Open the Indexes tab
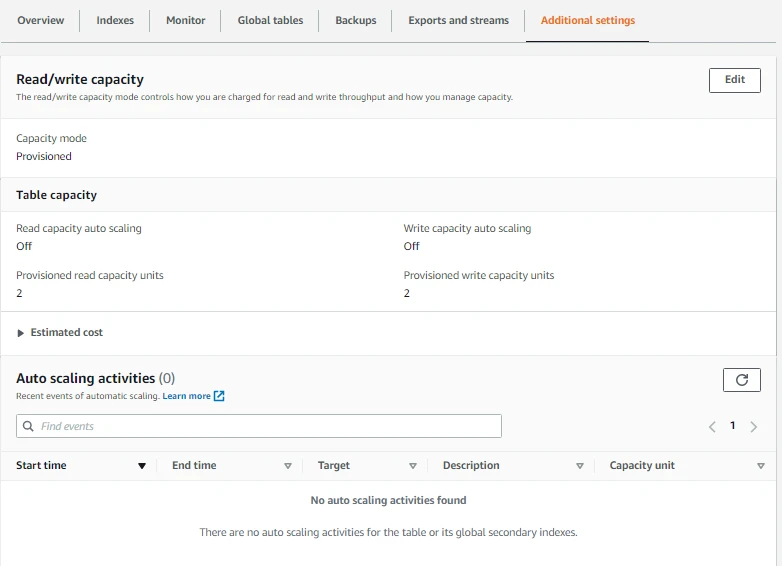The height and width of the screenshot is (566, 782). click(115, 20)
